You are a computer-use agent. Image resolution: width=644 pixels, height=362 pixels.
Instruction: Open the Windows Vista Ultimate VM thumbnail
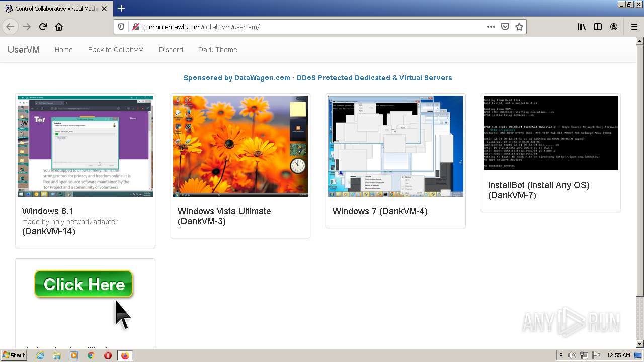[x=240, y=146]
